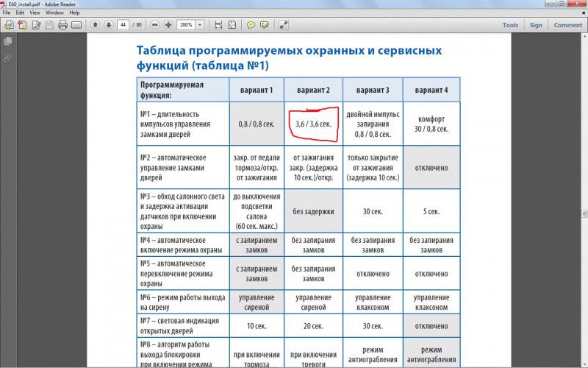Send file by email envelope icon
The height and width of the screenshot is (368, 588).
tap(76, 25)
